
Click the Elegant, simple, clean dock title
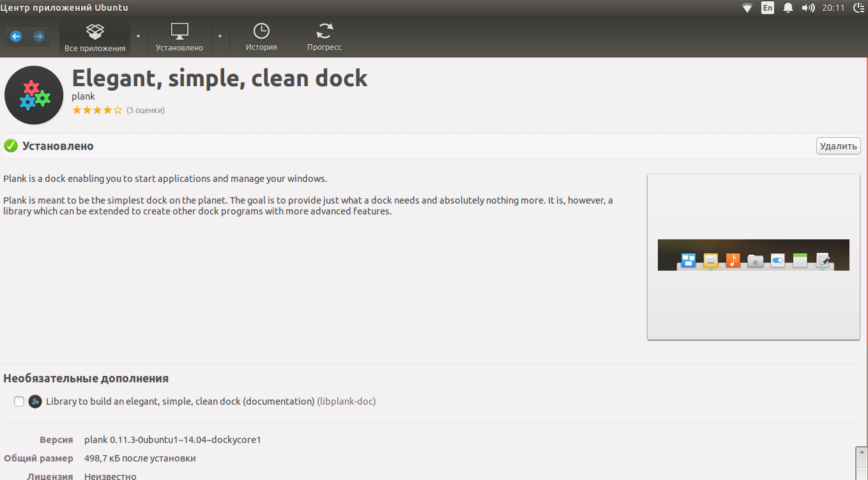(x=220, y=78)
